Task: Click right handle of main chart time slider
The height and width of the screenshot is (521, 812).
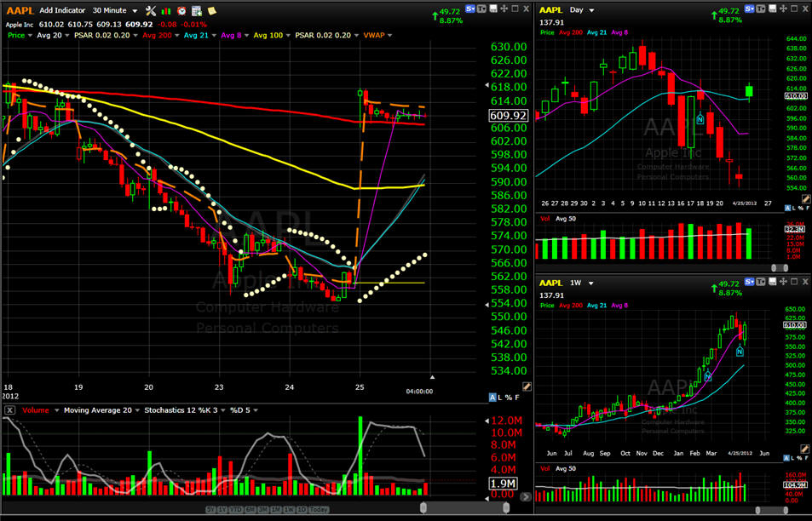Action: coord(506,507)
